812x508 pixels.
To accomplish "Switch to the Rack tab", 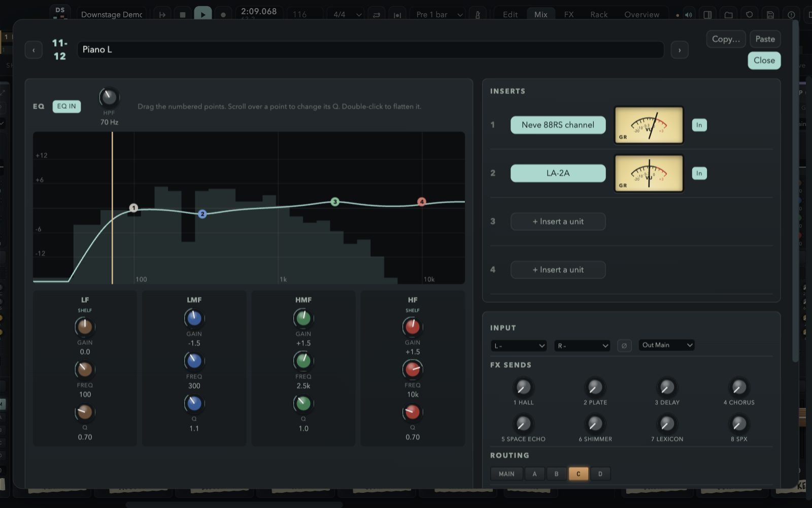I will pyautogui.click(x=599, y=15).
